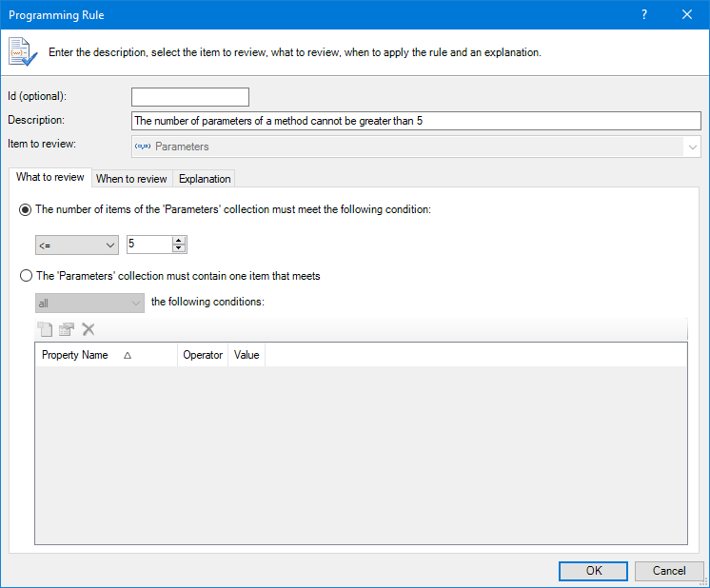710x588 pixels.
Task: Click the Property Name sort triangle
Action: 128,355
